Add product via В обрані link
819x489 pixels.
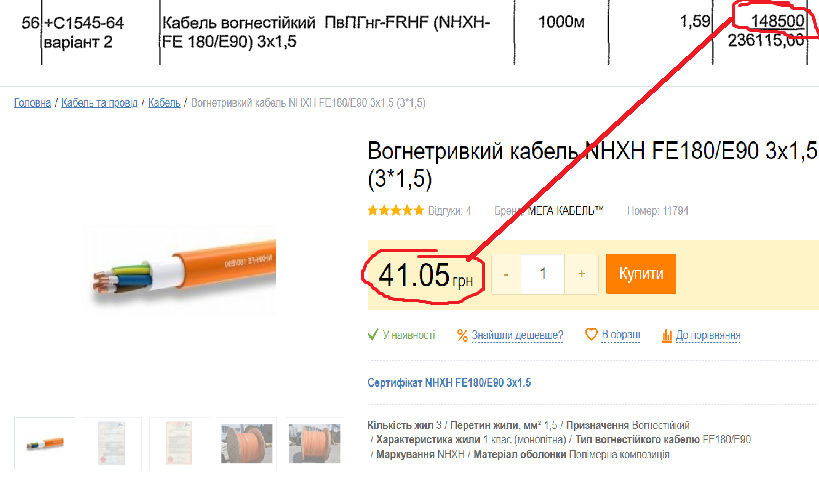pyautogui.click(x=621, y=335)
